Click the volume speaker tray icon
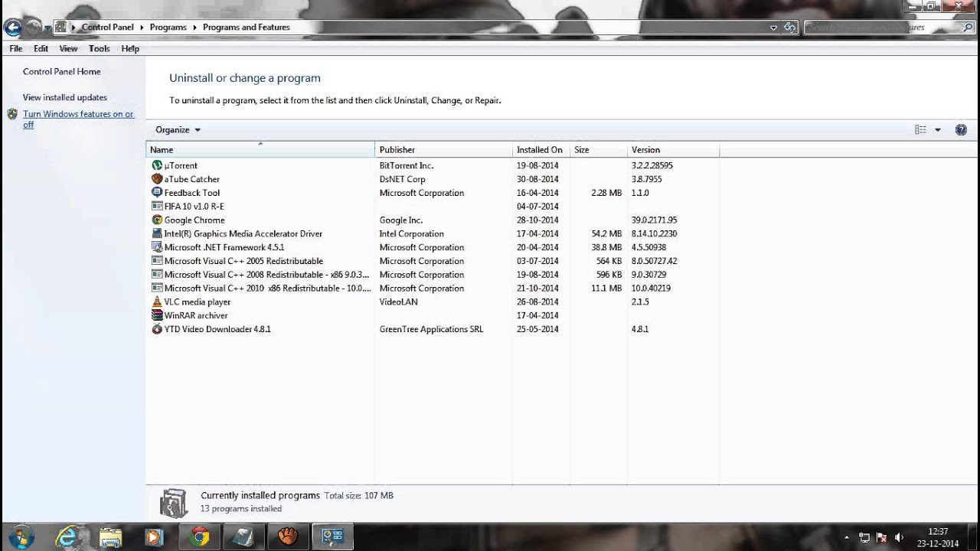The height and width of the screenshot is (551, 980). tap(899, 537)
